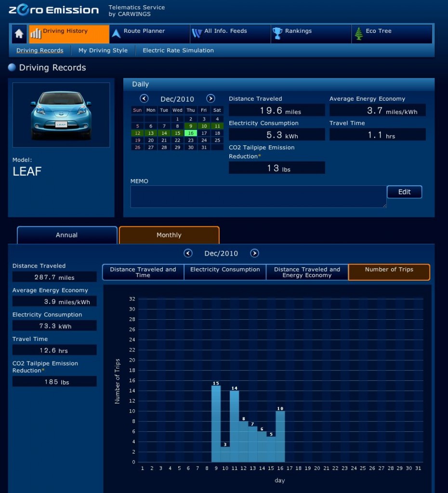Open My Driving Style page
Viewport: 448px width, 493px height.
tap(103, 50)
